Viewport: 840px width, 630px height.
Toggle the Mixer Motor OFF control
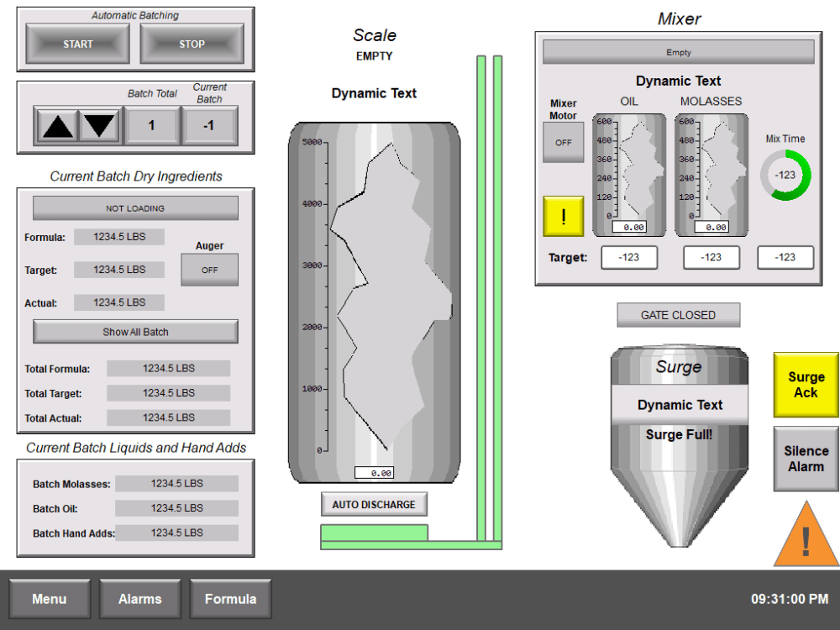[x=562, y=142]
